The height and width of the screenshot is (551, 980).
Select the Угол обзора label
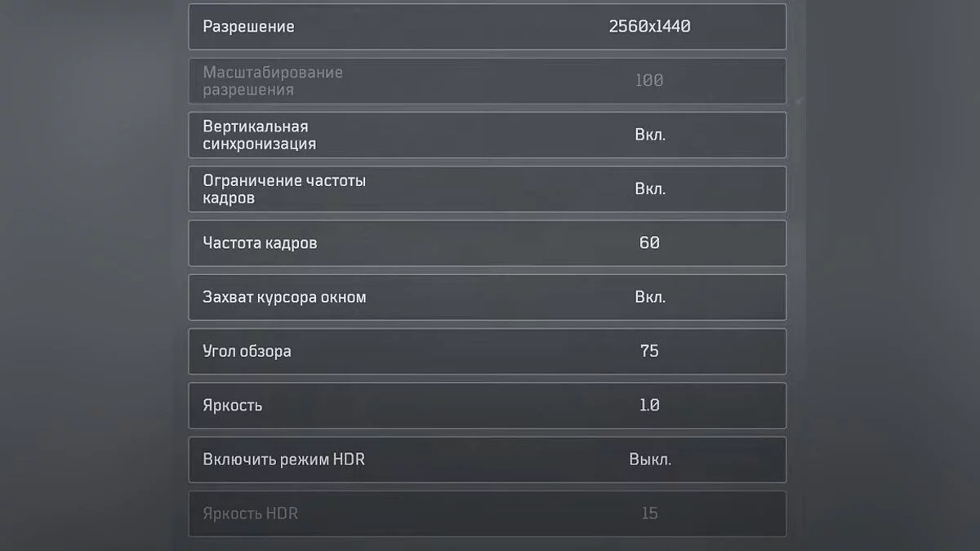[247, 351]
